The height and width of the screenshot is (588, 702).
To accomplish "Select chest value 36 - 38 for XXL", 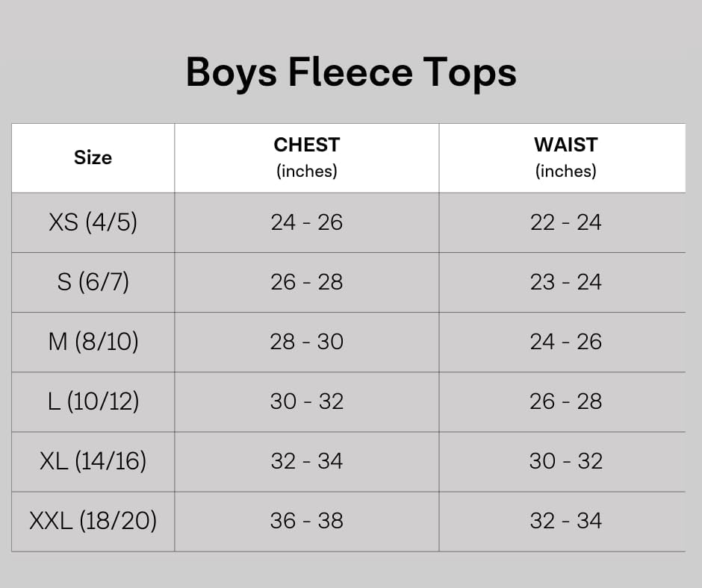I will [307, 521].
